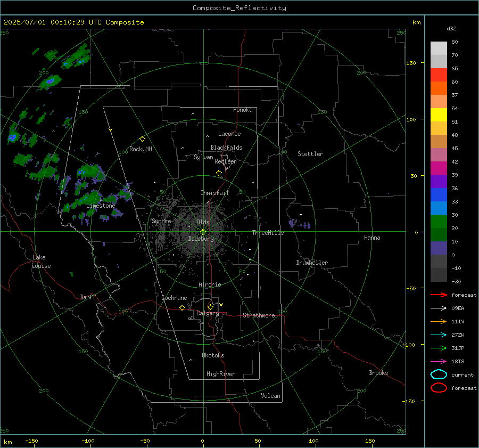Select the cyan current oval icon
Screen dimensions: 479x448
coord(439,374)
